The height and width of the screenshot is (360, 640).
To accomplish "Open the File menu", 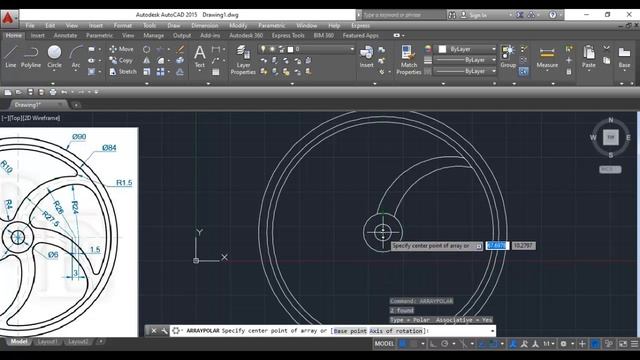I will tap(30, 25).
